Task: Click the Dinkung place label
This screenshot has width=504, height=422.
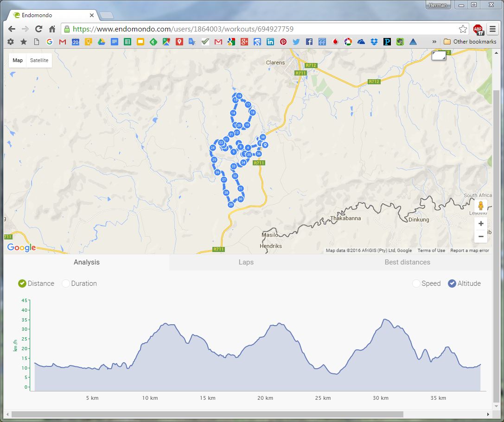Action: pyautogui.click(x=419, y=220)
